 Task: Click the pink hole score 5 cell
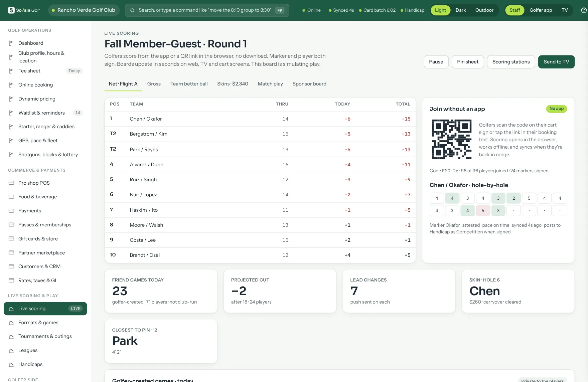point(483,211)
